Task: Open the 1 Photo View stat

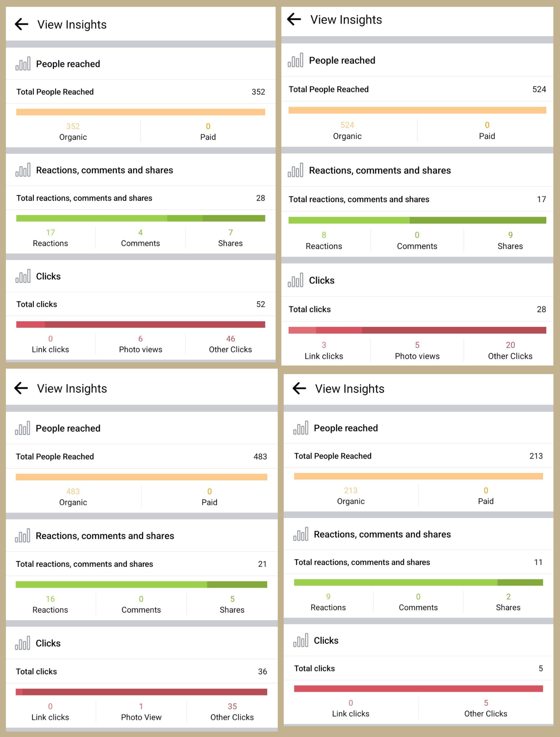Action: point(141,712)
